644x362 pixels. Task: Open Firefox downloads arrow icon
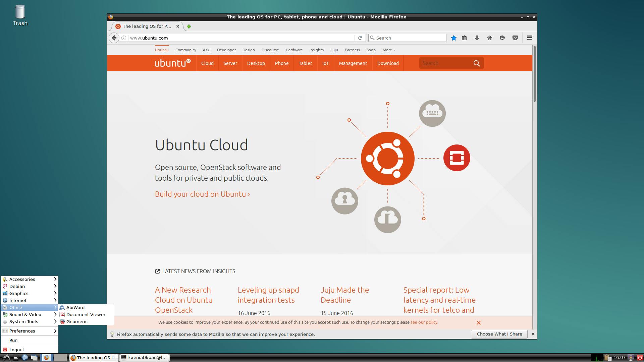[477, 38]
